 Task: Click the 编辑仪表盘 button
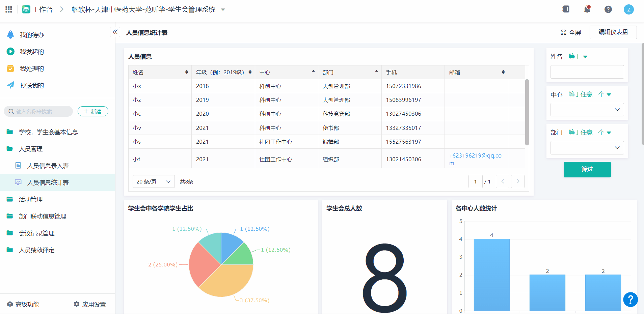click(613, 32)
